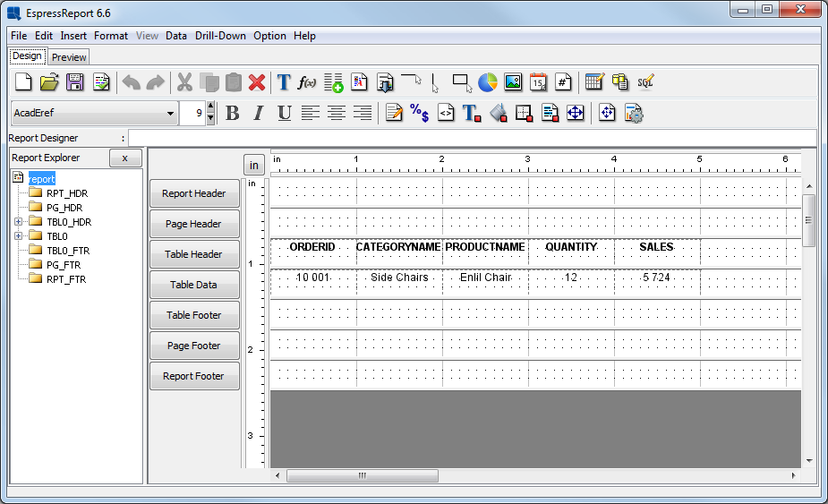The height and width of the screenshot is (504, 828).
Task: Expand the TBL0_HDR tree node
Action: [x=18, y=221]
